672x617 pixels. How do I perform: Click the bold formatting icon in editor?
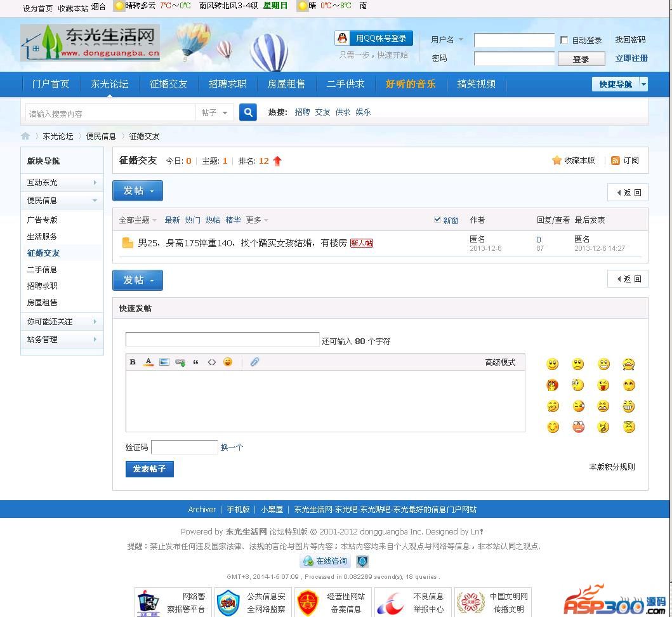point(133,362)
